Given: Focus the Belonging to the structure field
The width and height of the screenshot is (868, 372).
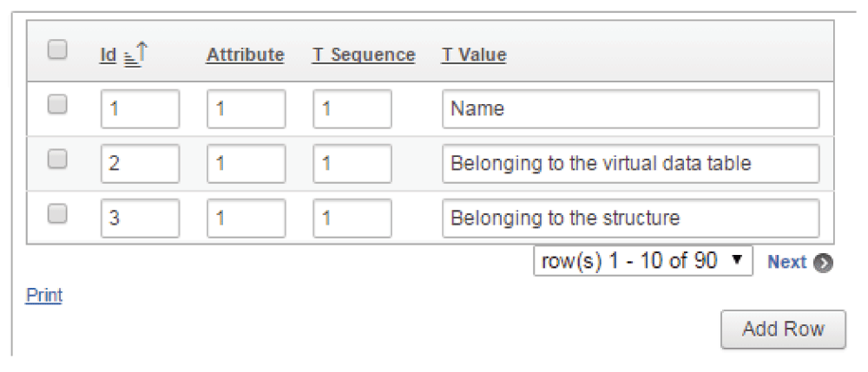Looking at the screenshot, I should click(630, 219).
